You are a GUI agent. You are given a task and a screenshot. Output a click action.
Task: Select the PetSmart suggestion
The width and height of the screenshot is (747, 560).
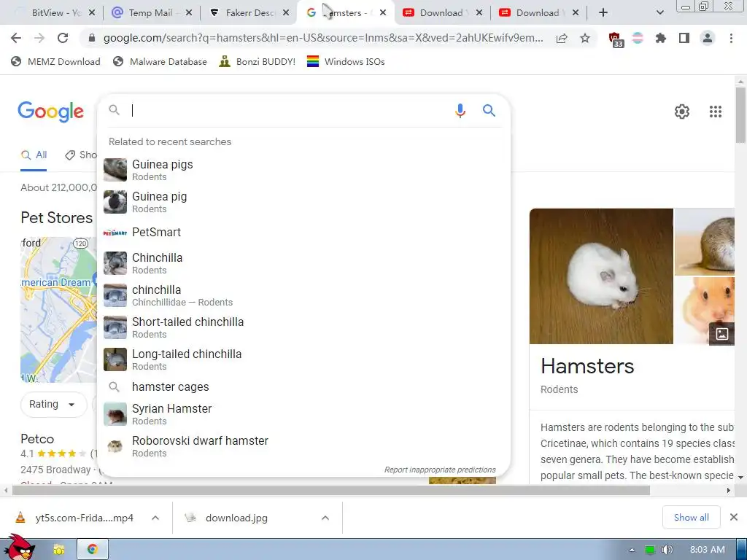[303, 233]
